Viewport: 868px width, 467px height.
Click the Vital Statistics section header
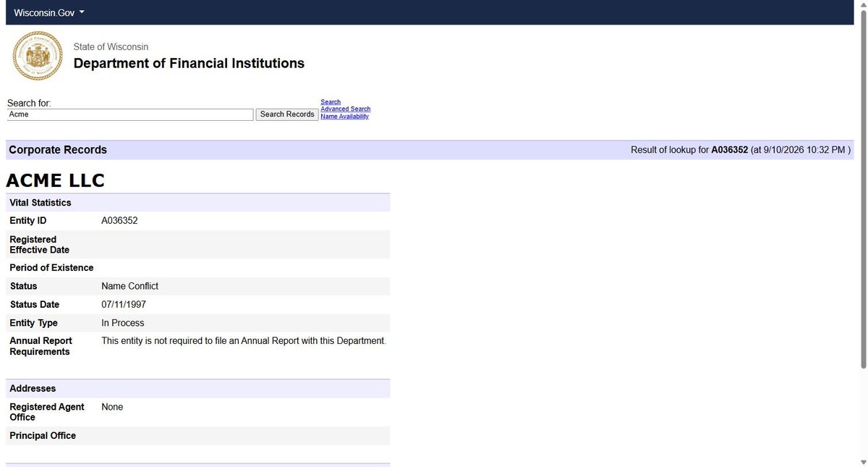click(198, 203)
